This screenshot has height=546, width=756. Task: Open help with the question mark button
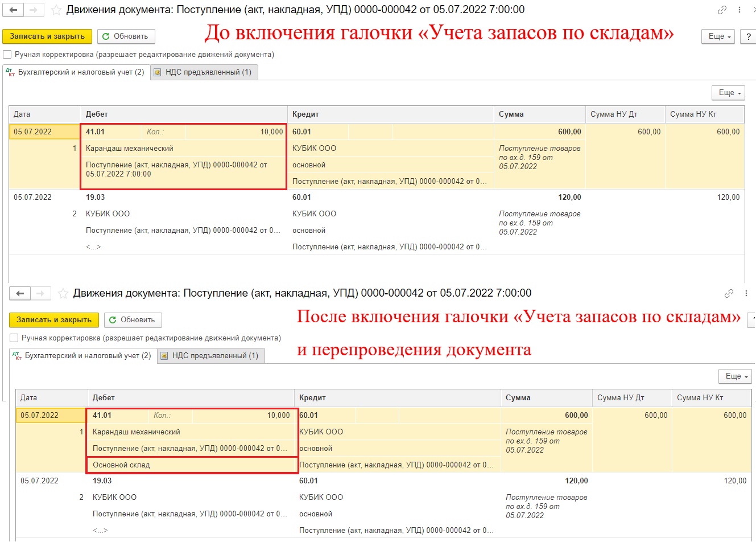pos(749,36)
